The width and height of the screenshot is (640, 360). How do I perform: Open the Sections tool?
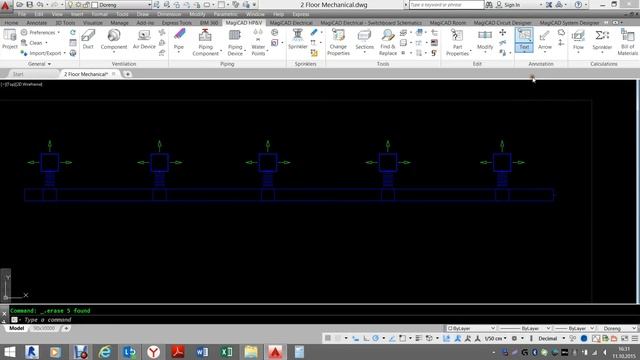pyautogui.click(x=364, y=40)
